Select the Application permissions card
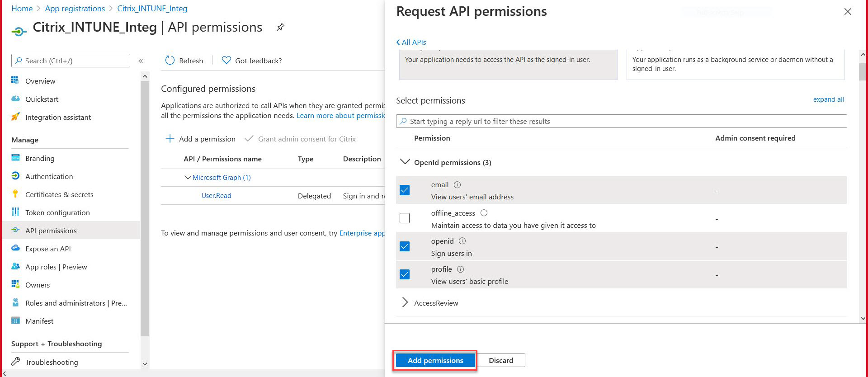 736,64
